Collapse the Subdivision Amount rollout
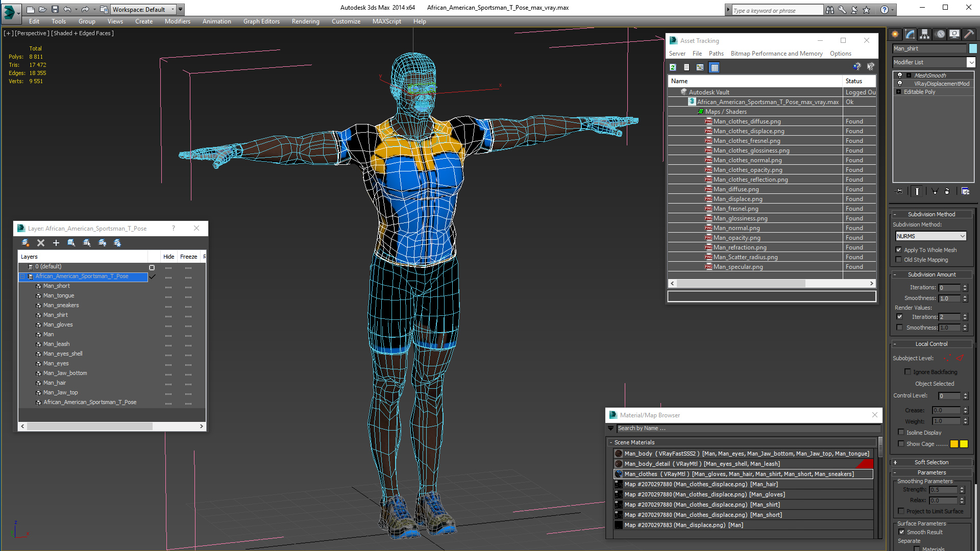The width and height of the screenshot is (980, 551). [932, 274]
